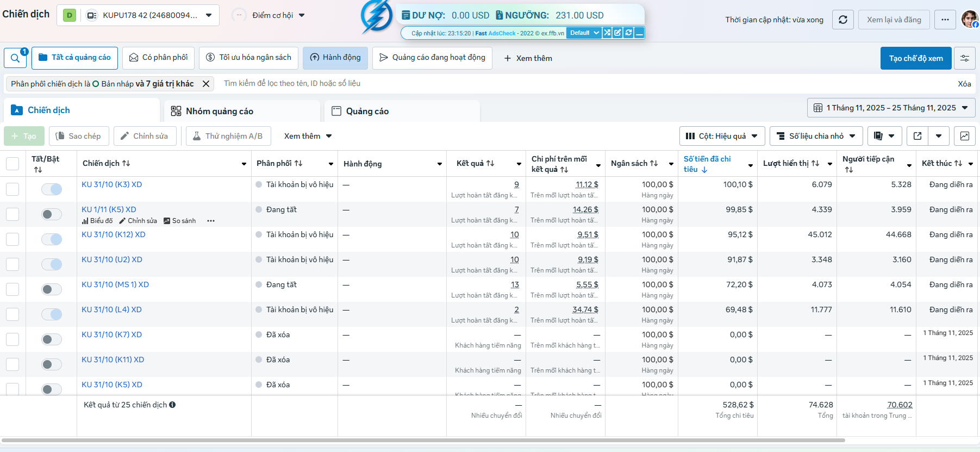Select checkbox for KU 31/10 (K12) XD
Viewport: 980px width, 452px height.
coord(13,239)
